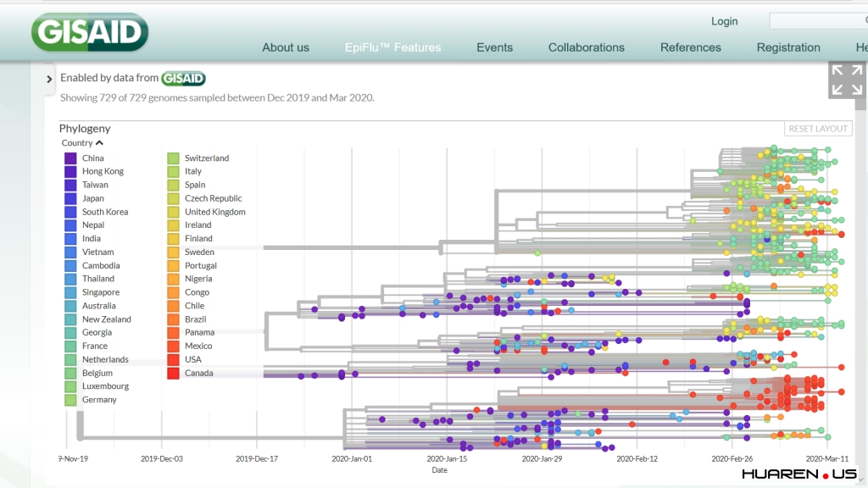Click the small GISAID badge beside 'Enabled by data from'
This screenshot has width=868, height=488.
pos(183,78)
